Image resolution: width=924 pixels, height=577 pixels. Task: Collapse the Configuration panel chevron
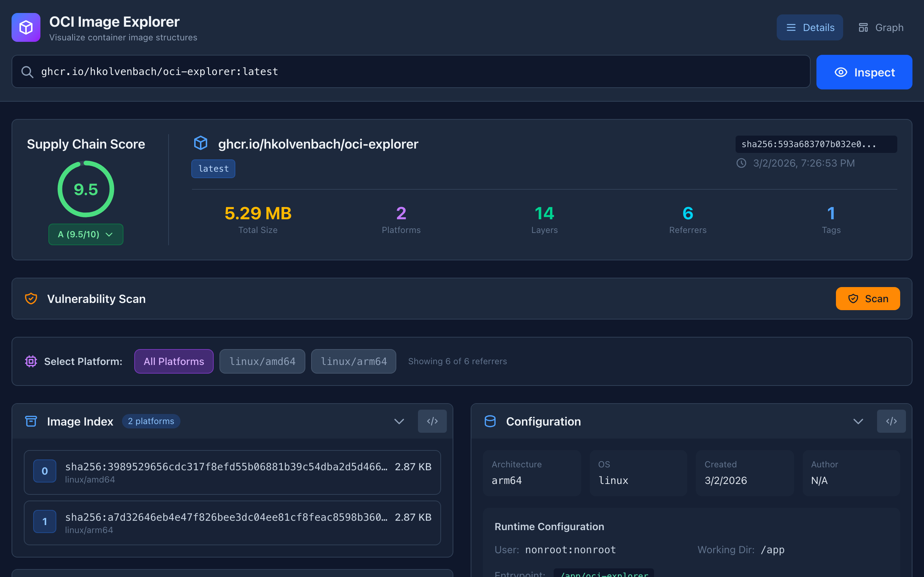[858, 421]
